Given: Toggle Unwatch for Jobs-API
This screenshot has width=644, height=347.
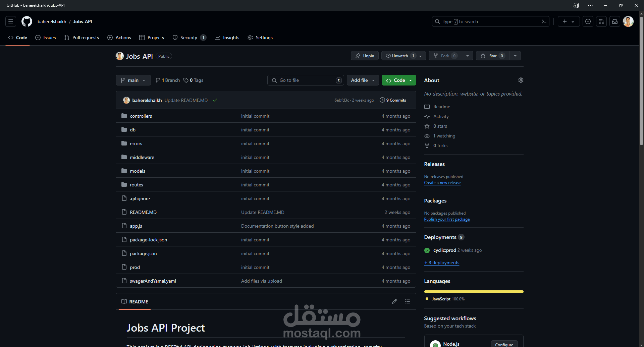Looking at the screenshot, I should click(x=404, y=56).
